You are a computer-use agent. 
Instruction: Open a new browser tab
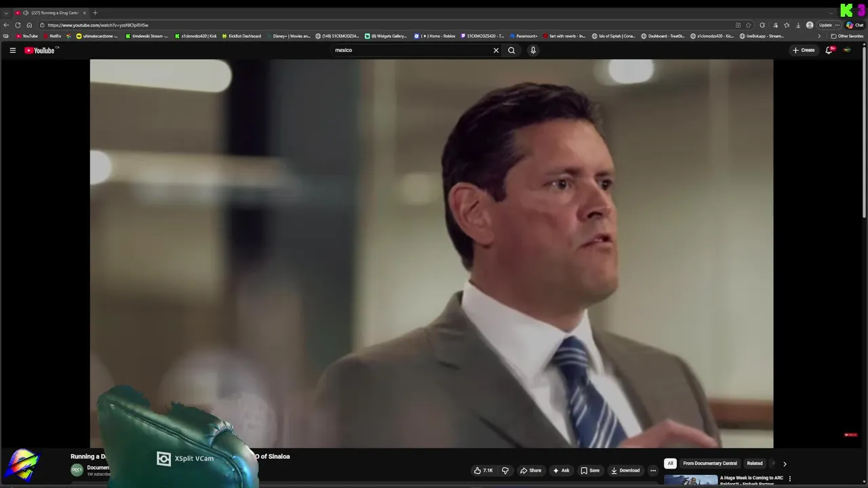click(x=95, y=13)
